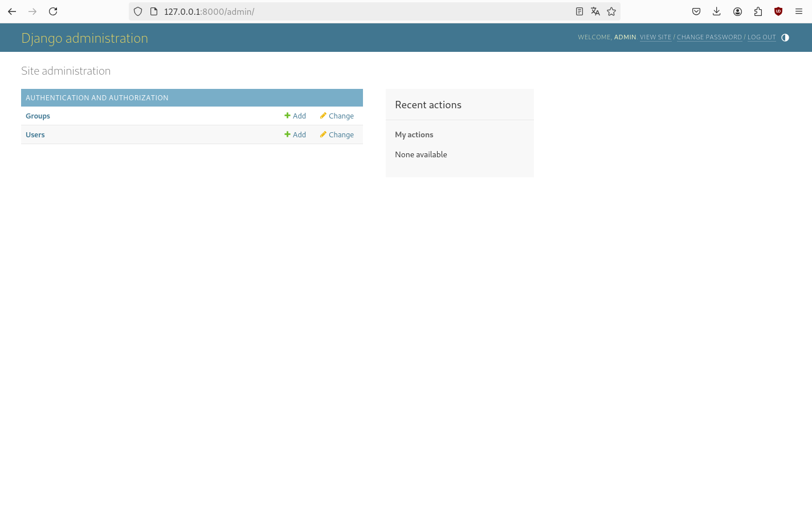
Task: Open the Users model link
Action: click(35, 134)
